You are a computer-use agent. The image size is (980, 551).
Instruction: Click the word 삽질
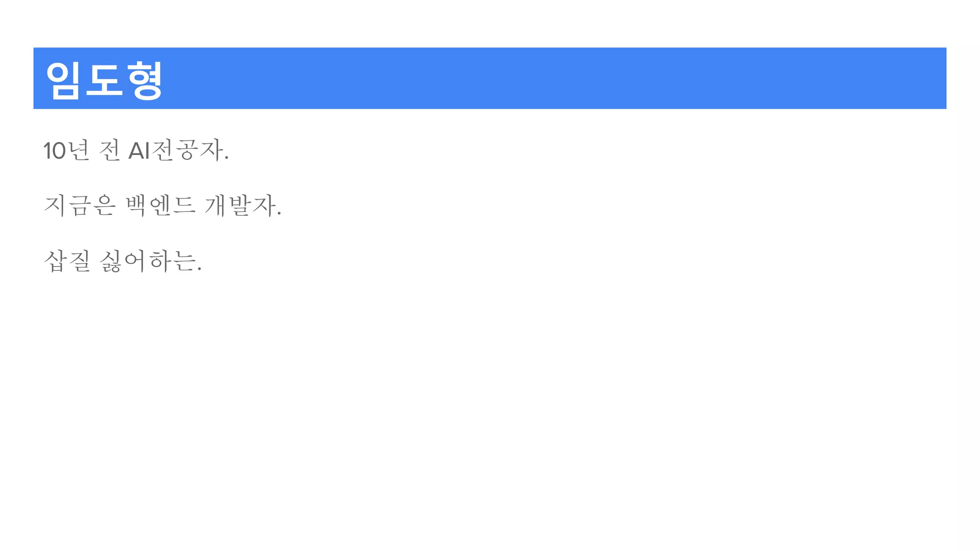pos(67,261)
